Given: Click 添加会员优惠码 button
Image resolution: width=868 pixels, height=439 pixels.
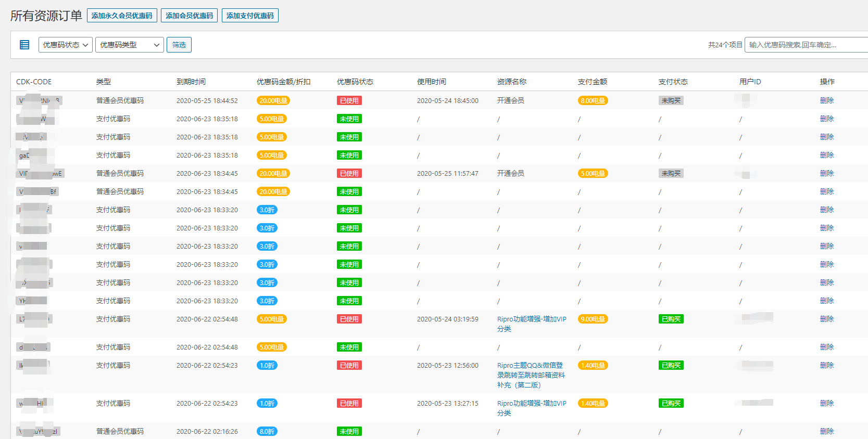Looking at the screenshot, I should (189, 16).
